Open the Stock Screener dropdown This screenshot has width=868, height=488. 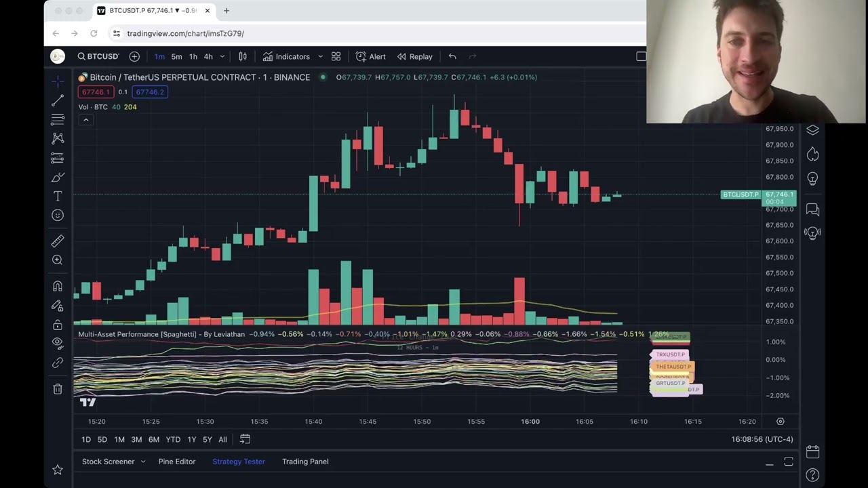113,462
